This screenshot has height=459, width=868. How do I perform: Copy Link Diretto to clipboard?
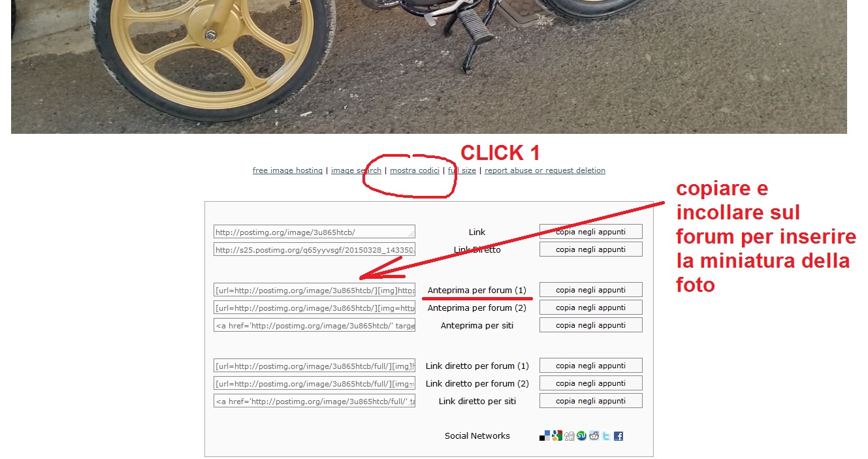pyautogui.click(x=591, y=249)
